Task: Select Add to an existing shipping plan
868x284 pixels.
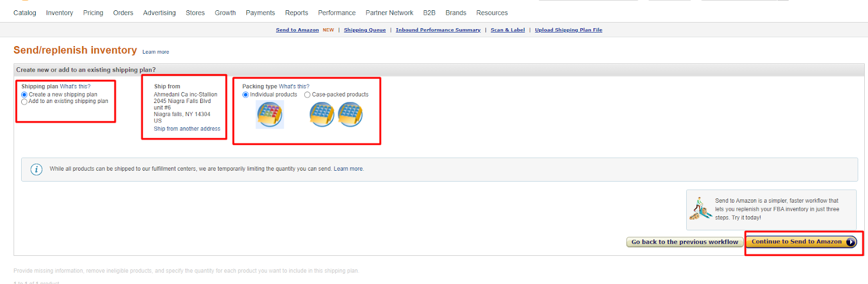Action: point(24,101)
